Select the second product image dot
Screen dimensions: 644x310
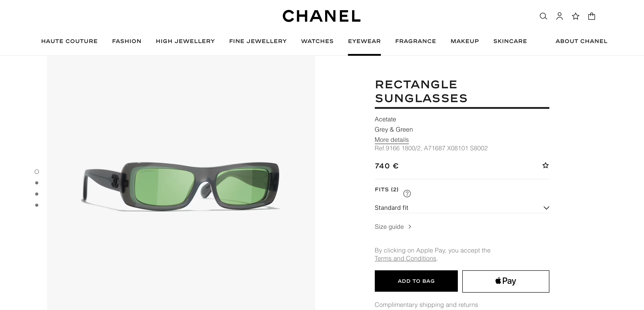click(x=37, y=183)
